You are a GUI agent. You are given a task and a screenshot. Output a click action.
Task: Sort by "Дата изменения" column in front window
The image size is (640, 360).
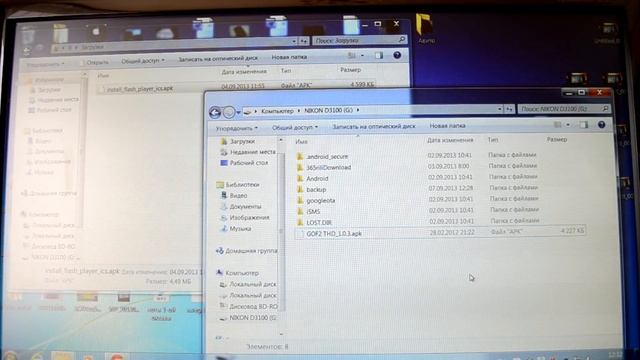click(450, 140)
